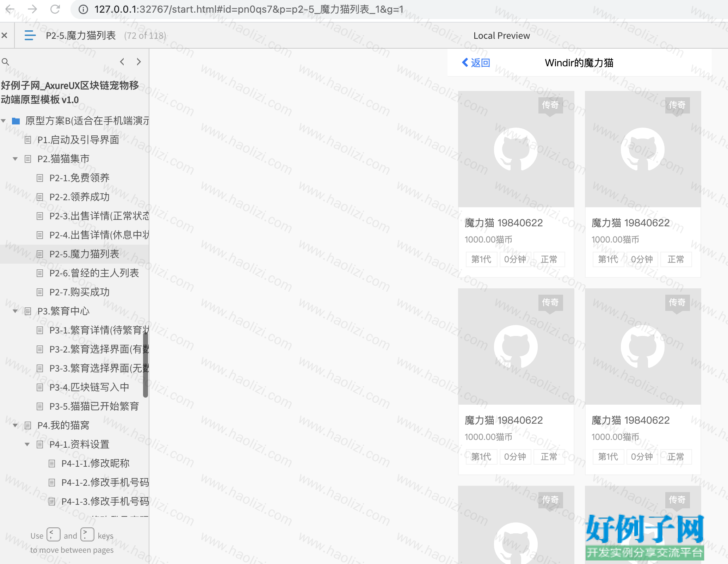728x564 pixels.
Task: Open page P2-6.曾经的主人列表
Action: click(x=94, y=273)
